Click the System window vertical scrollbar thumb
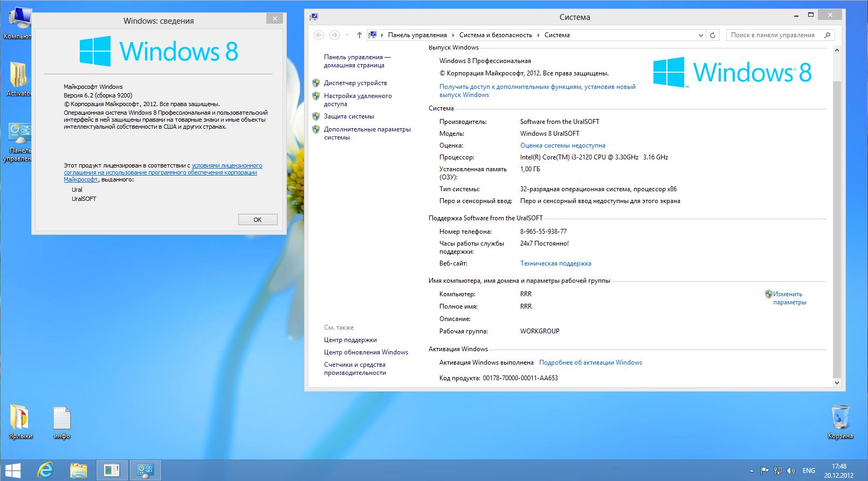Image resolution: width=868 pixels, height=481 pixels. tap(837, 229)
